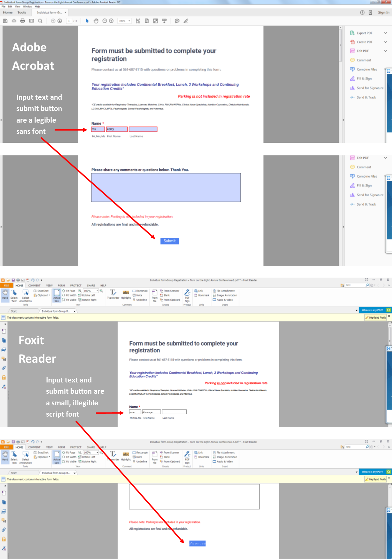Click the cloud upload icon in Acrobat toolbar

[x=14, y=21]
